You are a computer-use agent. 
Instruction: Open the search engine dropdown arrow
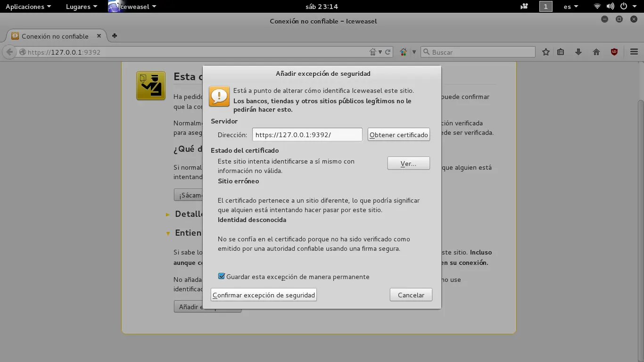click(414, 52)
